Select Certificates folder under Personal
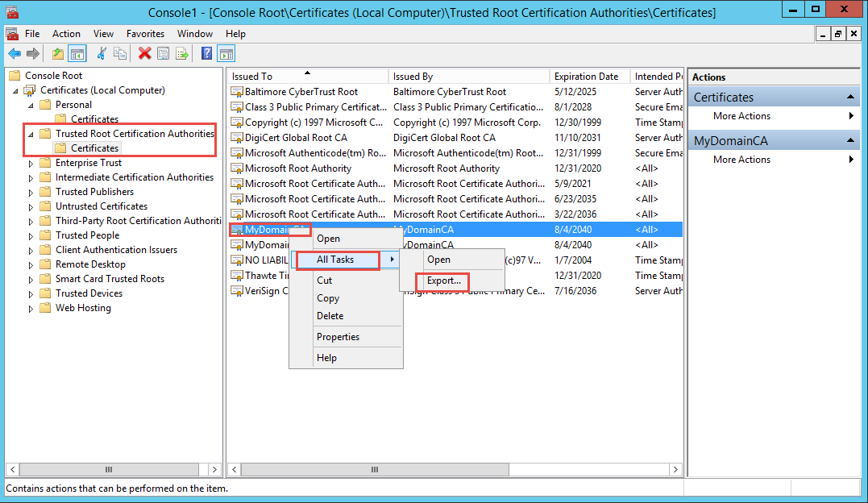The image size is (868, 503). [94, 119]
